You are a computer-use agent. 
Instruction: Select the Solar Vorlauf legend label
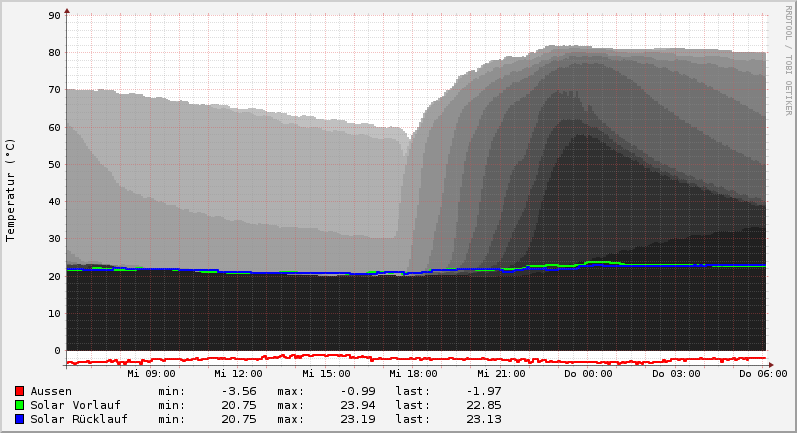click(x=75, y=405)
